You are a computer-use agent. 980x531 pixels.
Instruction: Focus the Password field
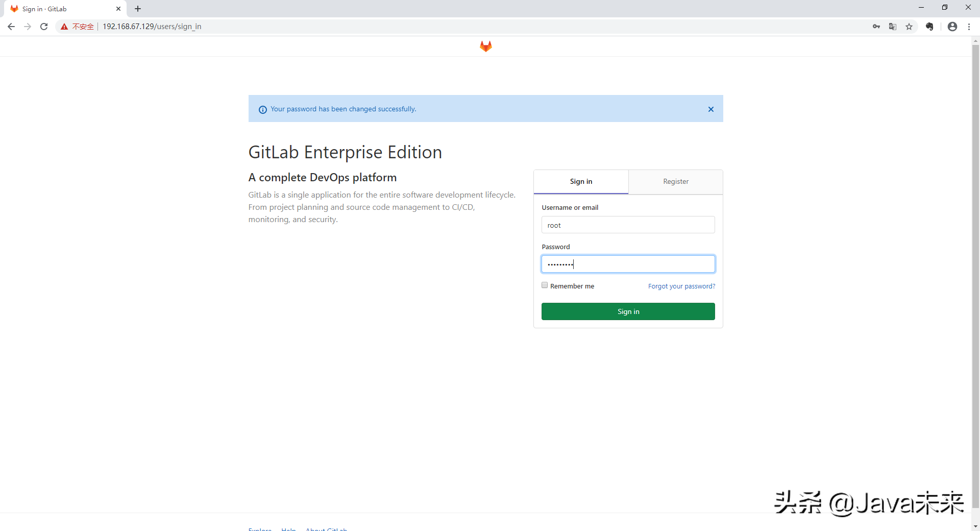coord(628,264)
